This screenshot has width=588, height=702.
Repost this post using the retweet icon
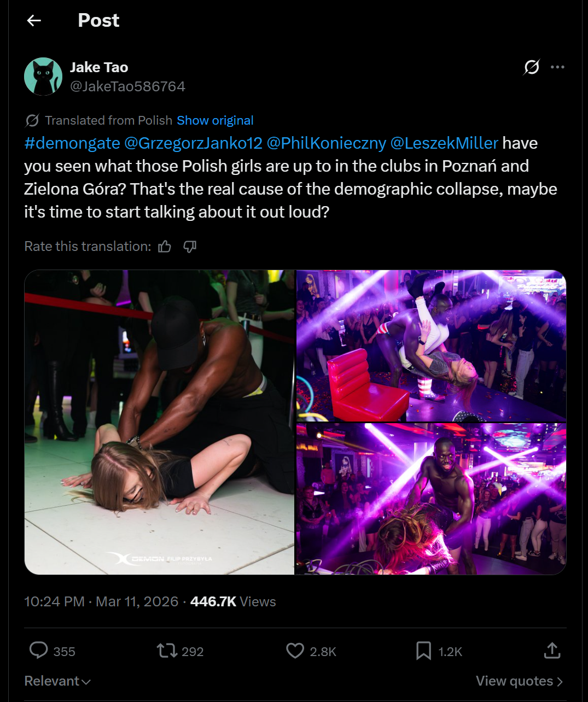pyautogui.click(x=166, y=651)
